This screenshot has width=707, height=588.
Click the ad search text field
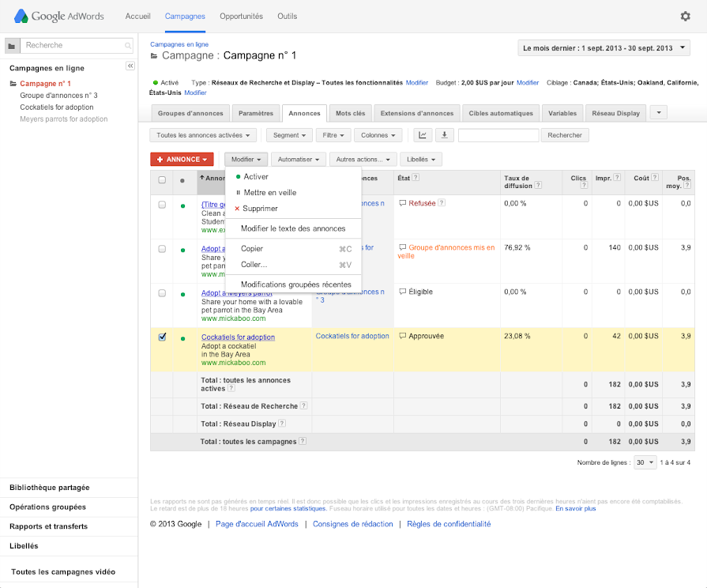click(498, 135)
